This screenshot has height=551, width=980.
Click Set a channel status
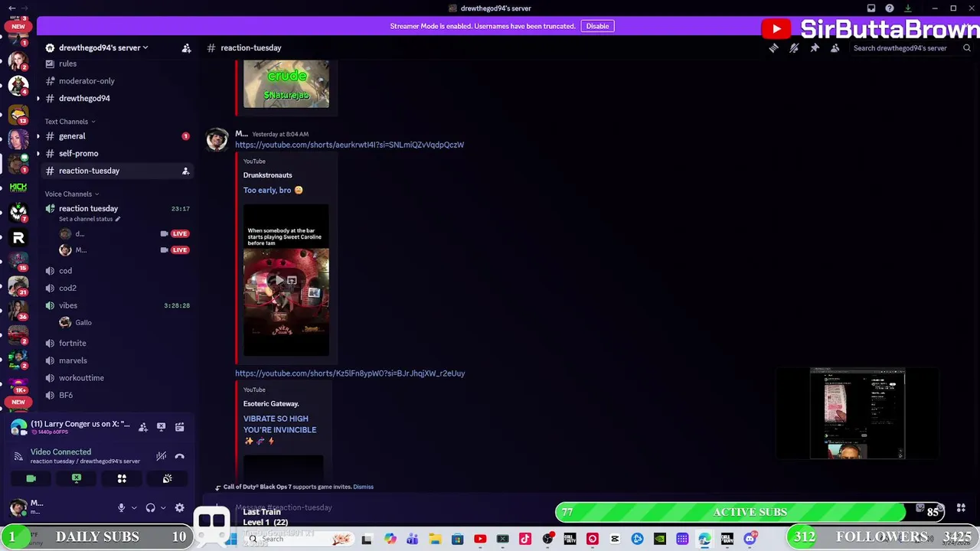point(90,219)
